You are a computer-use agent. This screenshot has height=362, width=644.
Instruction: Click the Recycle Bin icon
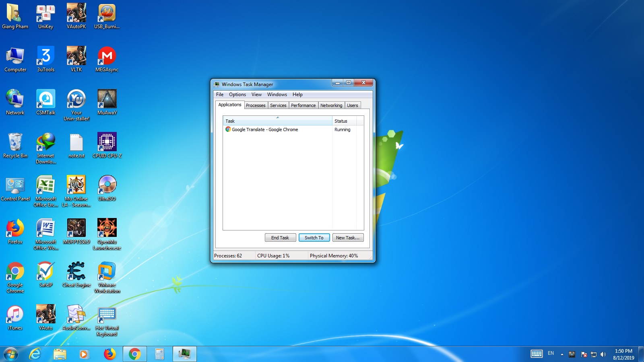point(15,142)
